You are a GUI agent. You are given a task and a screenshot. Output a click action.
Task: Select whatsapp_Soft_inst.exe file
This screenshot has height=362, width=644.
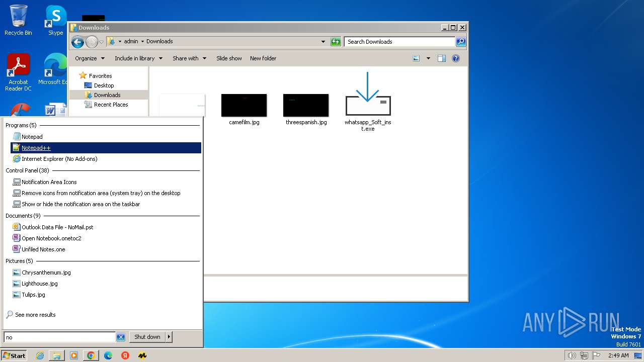click(368, 102)
